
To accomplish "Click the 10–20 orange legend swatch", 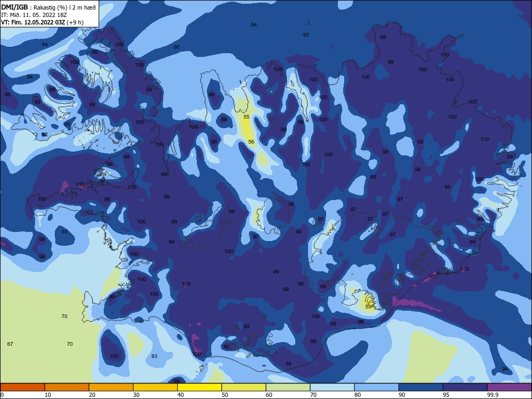I will coord(67,387).
